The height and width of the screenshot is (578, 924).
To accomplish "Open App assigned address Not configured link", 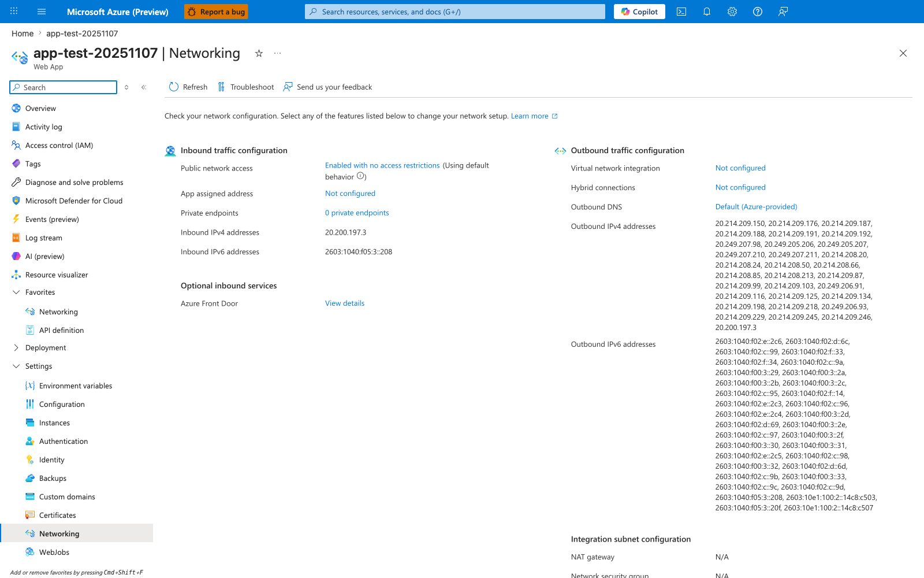I will pyautogui.click(x=350, y=194).
